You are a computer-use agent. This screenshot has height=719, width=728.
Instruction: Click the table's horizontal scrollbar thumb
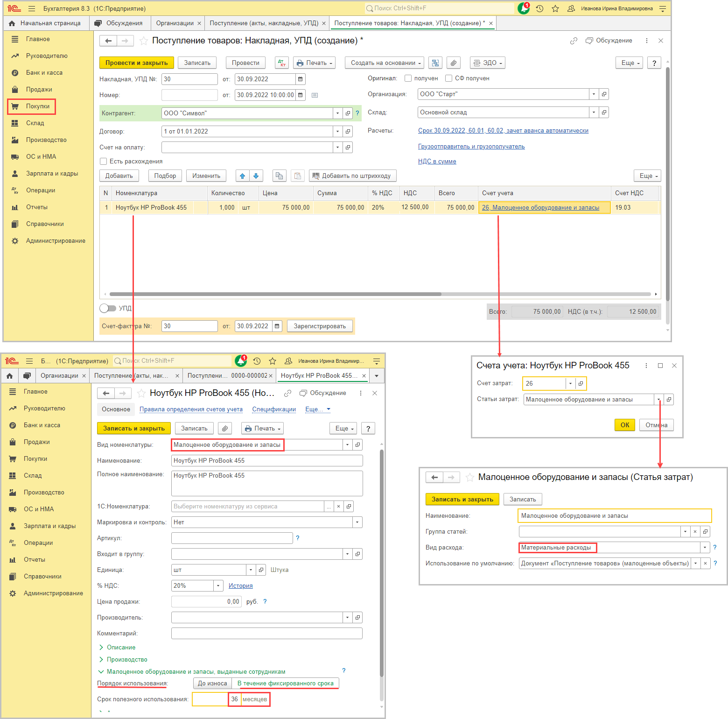(x=275, y=294)
